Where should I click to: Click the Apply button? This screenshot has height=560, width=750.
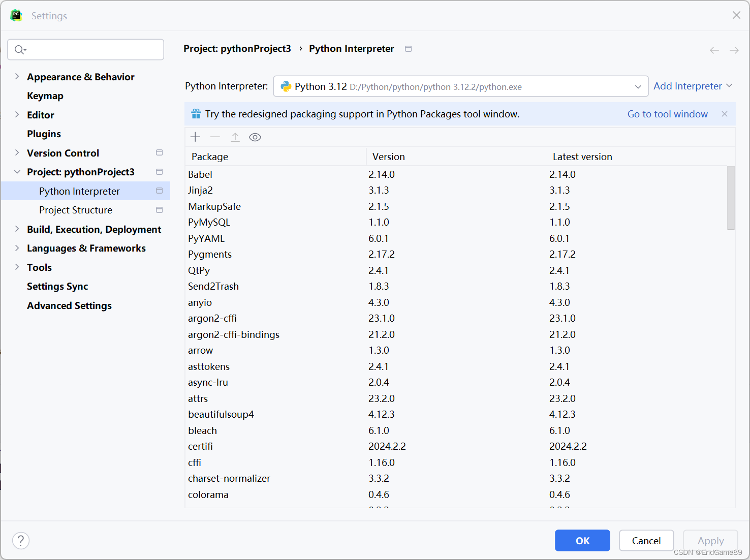pos(710,541)
